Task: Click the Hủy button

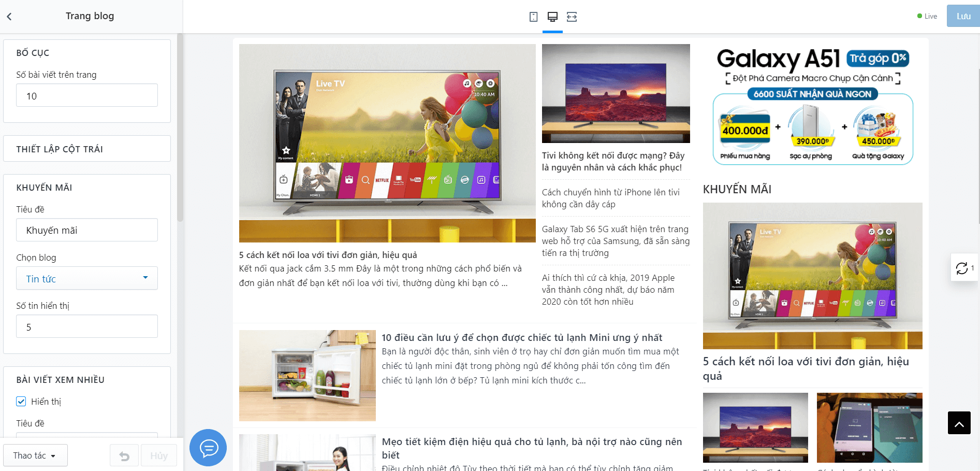Action: [x=159, y=455]
